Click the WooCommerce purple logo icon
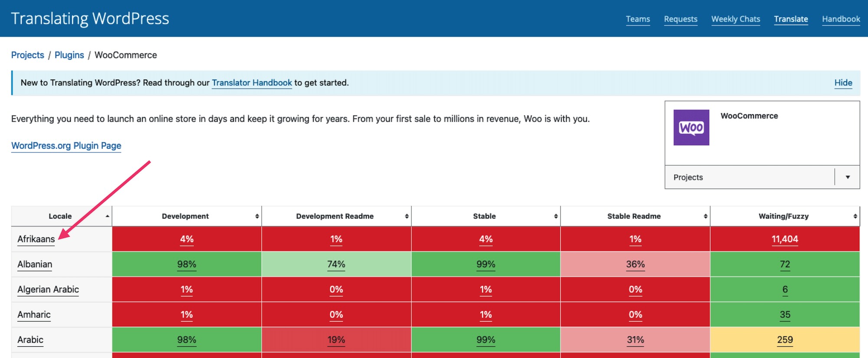Image resolution: width=868 pixels, height=358 pixels. pos(691,127)
